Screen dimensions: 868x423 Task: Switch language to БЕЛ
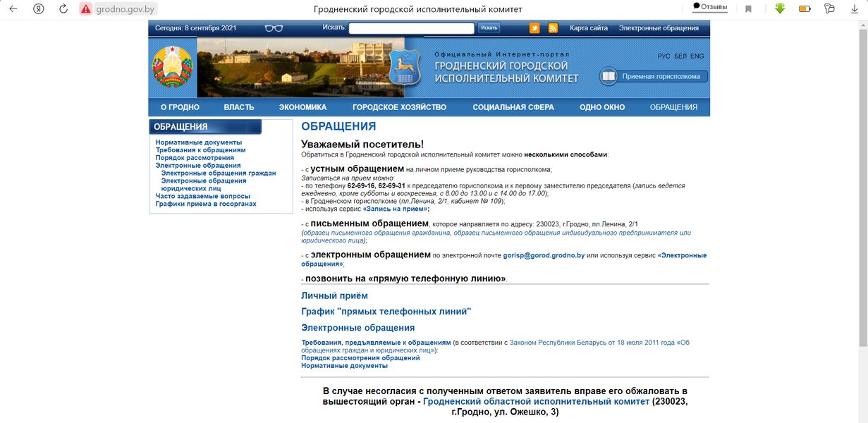point(680,56)
